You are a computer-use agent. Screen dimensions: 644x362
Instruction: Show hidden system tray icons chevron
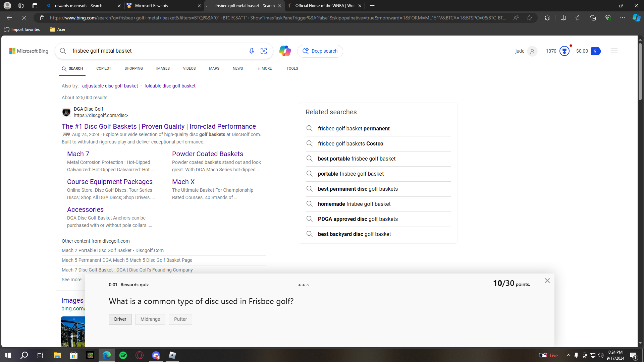568,355
